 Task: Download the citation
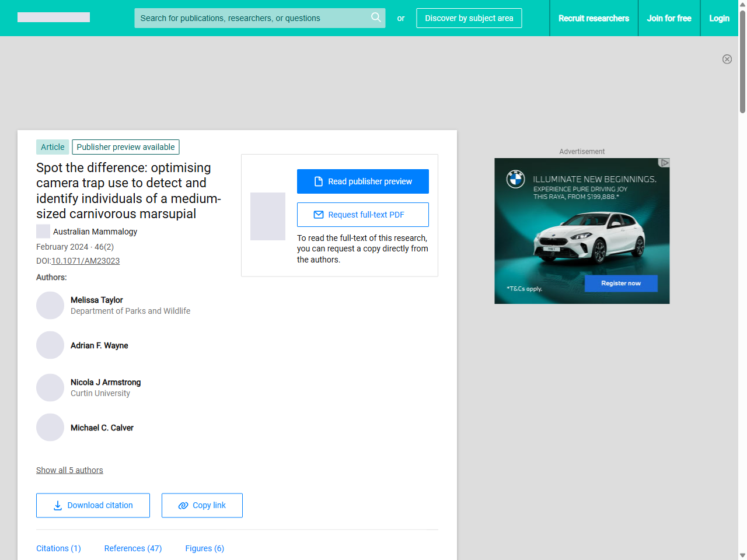pyautogui.click(x=93, y=505)
